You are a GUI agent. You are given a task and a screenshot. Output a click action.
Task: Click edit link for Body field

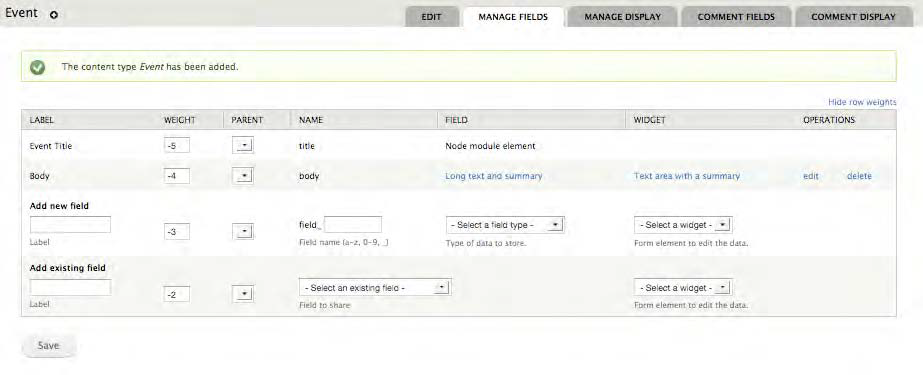pos(811,175)
